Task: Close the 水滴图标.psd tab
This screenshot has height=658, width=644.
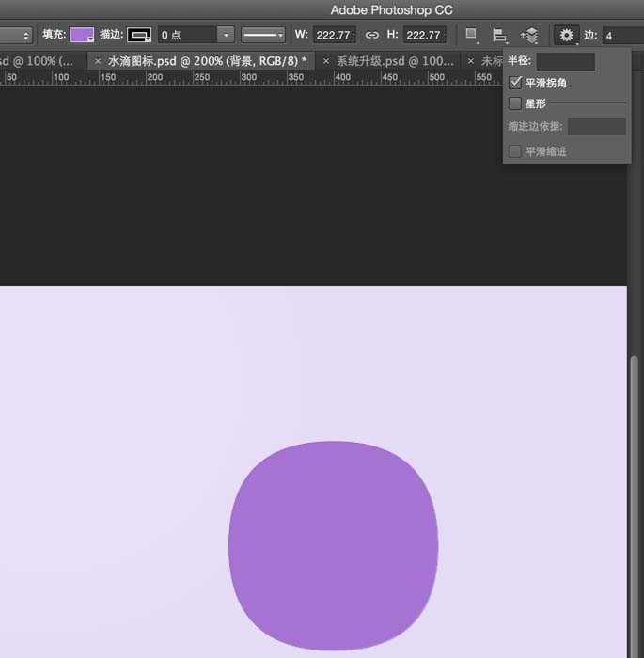Action: (98, 60)
